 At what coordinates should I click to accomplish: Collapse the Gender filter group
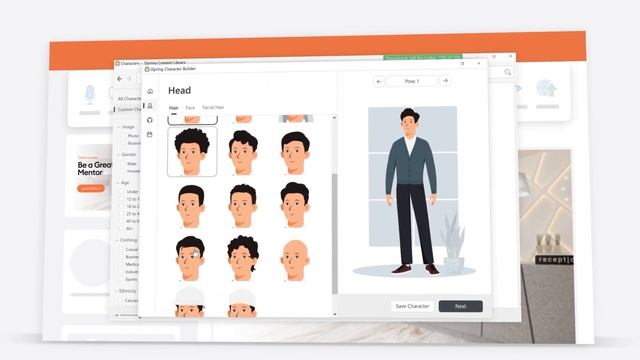click(118, 155)
